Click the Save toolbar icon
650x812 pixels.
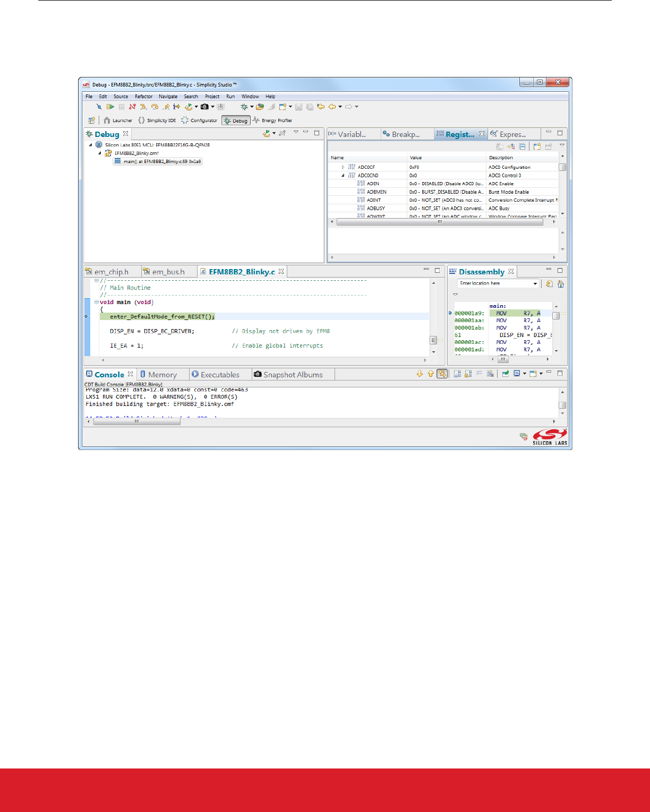[x=298, y=107]
